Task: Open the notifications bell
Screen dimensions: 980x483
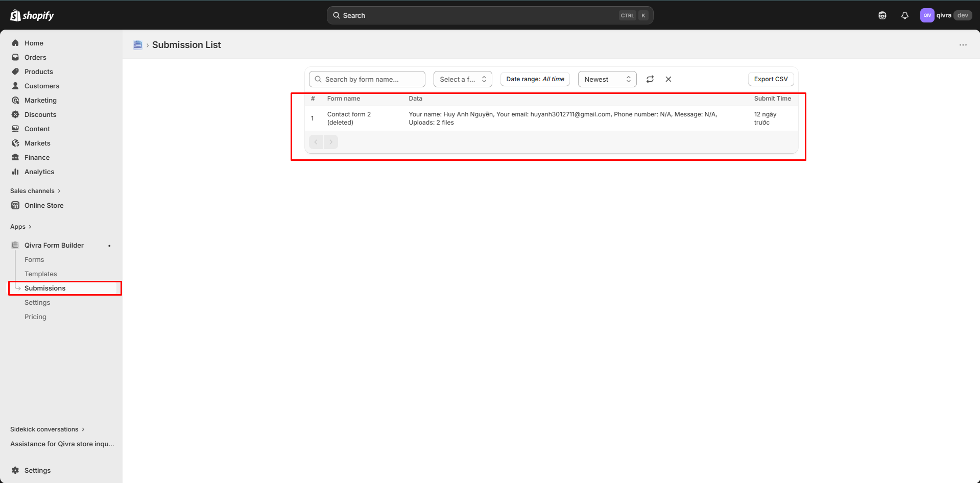Action: tap(905, 15)
